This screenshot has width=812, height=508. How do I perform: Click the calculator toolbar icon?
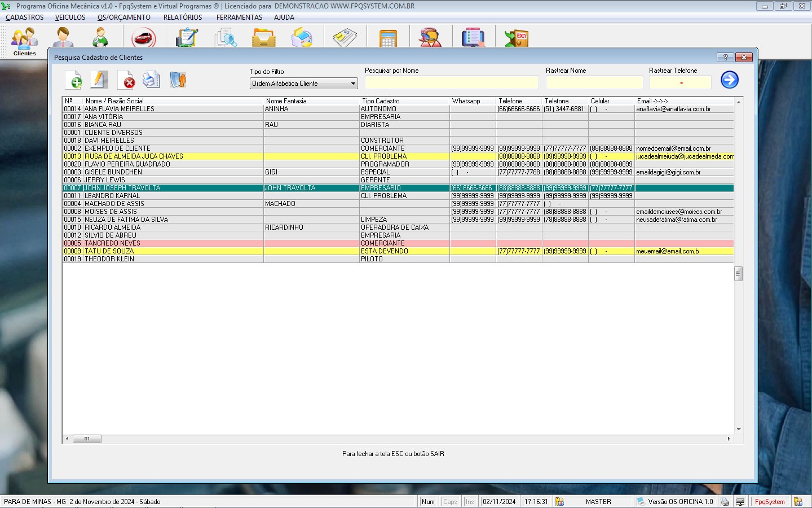tap(388, 38)
